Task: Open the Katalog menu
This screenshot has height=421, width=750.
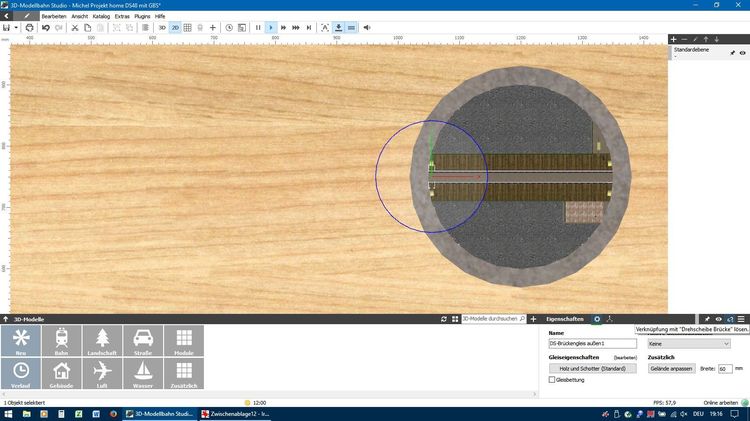Action: [101, 16]
